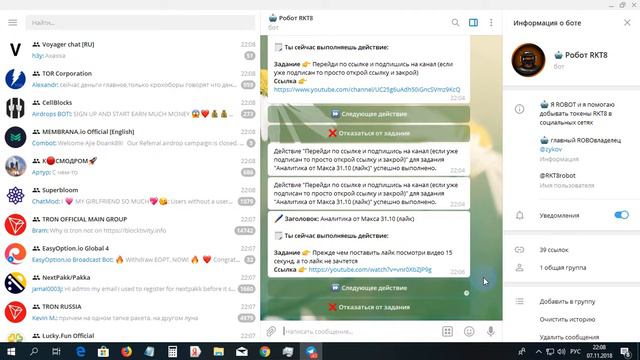Click the Робот RKT8 profile picture
The image size is (640, 360).
pos(528,60)
